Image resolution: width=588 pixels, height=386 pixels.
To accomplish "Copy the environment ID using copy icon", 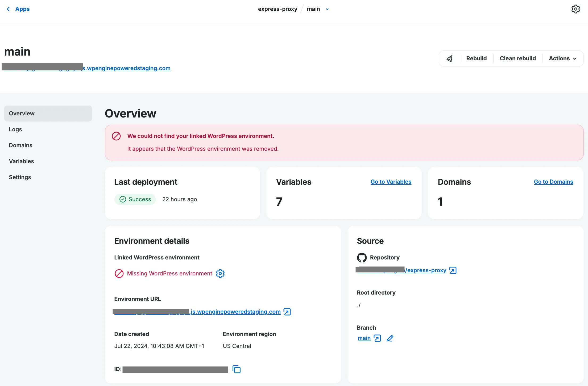I will (236, 369).
